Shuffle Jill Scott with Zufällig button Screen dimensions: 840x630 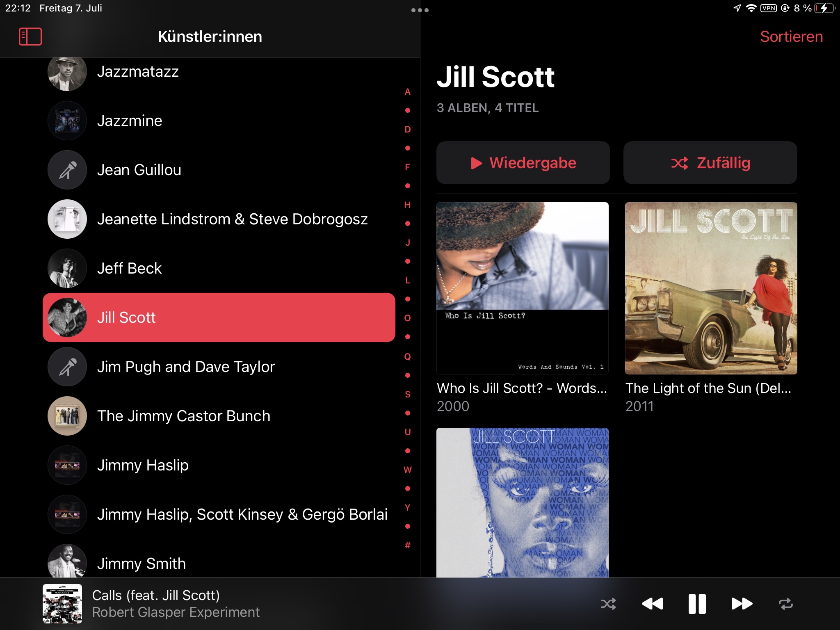[710, 163]
